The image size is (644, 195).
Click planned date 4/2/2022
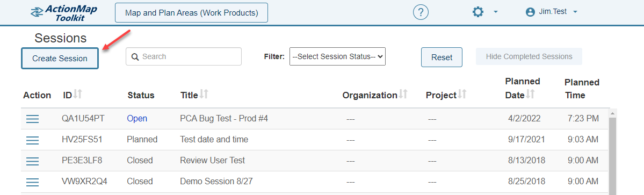pos(524,119)
